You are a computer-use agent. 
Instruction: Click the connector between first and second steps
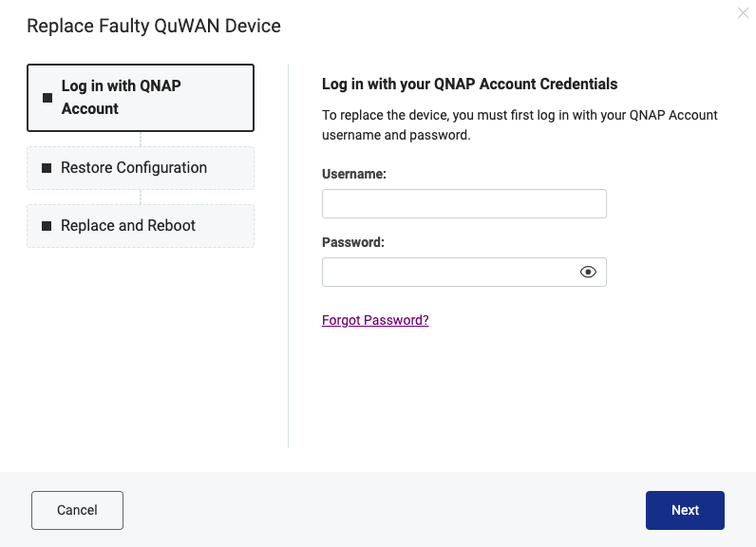click(141, 139)
